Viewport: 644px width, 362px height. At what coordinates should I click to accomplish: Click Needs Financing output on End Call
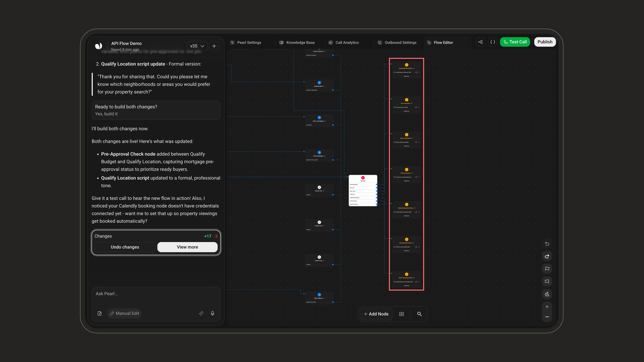(363, 204)
